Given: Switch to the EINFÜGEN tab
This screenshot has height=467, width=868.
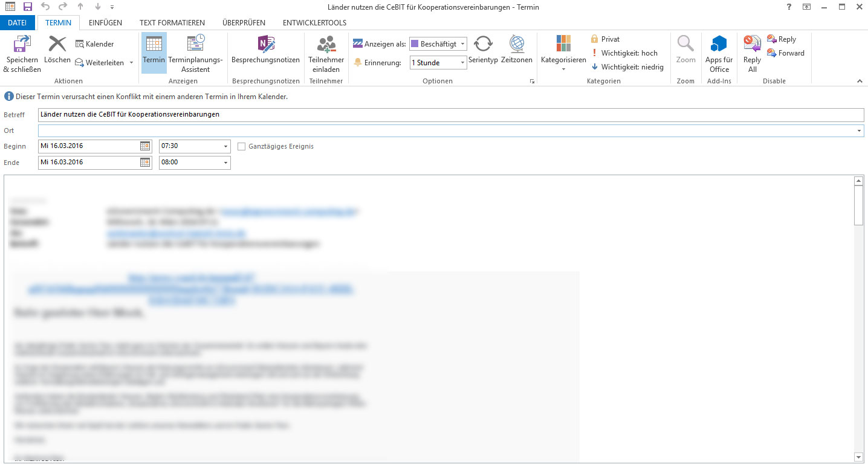Looking at the screenshot, I should tap(105, 23).
